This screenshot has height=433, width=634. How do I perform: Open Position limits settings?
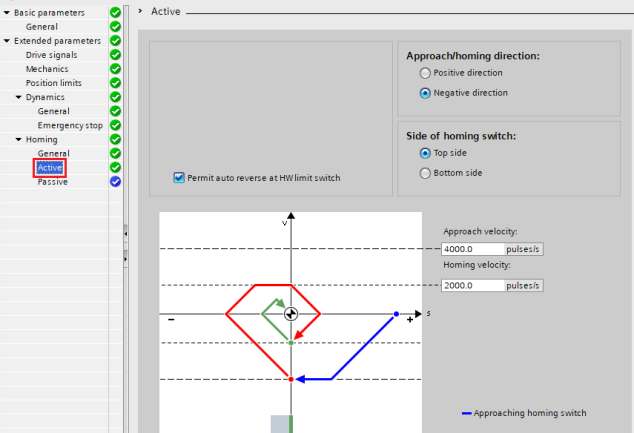point(54,83)
